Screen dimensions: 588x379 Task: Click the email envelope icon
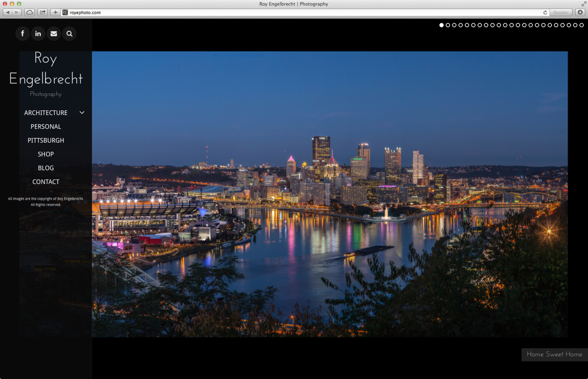click(54, 33)
